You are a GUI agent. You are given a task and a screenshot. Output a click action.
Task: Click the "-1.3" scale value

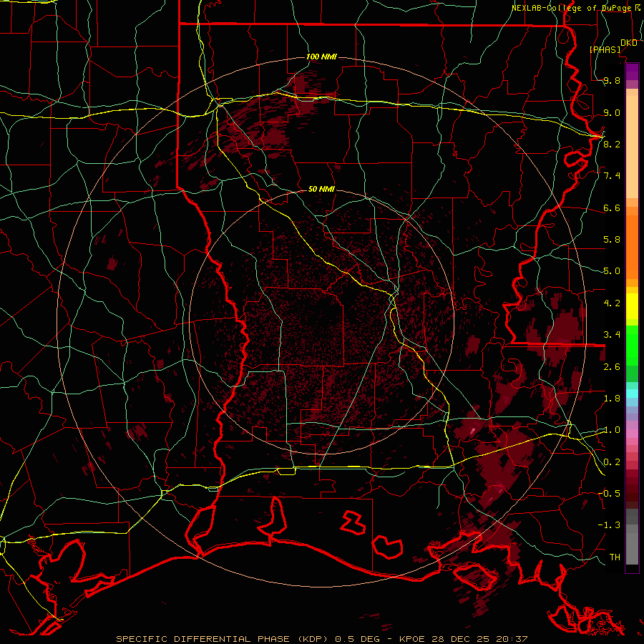point(609,525)
